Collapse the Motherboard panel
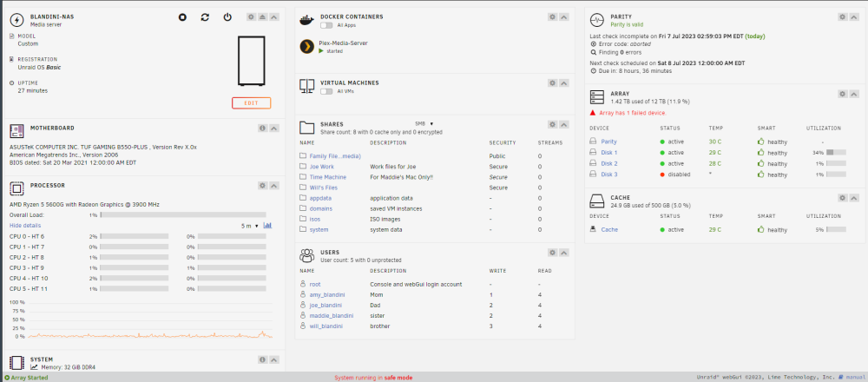The height and width of the screenshot is (382, 868). click(x=274, y=128)
